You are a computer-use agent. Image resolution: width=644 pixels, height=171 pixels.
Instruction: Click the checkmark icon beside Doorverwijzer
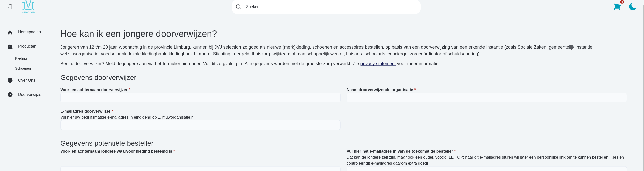[x=10, y=95]
